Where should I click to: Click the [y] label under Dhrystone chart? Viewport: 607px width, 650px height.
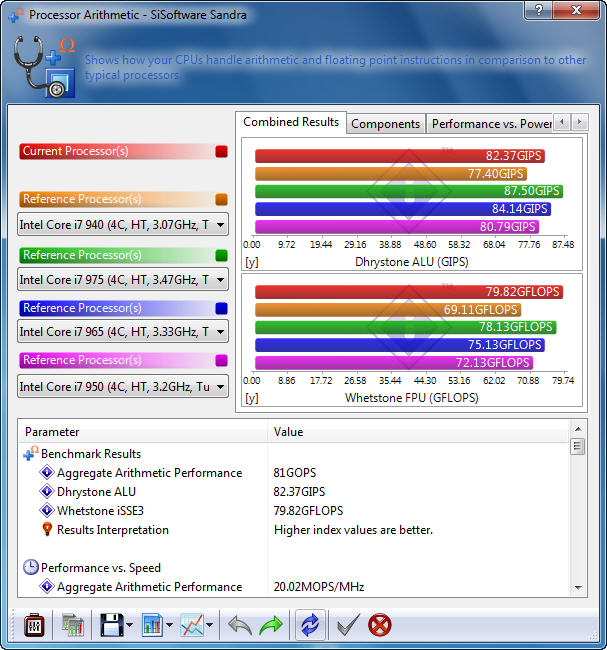click(x=251, y=262)
